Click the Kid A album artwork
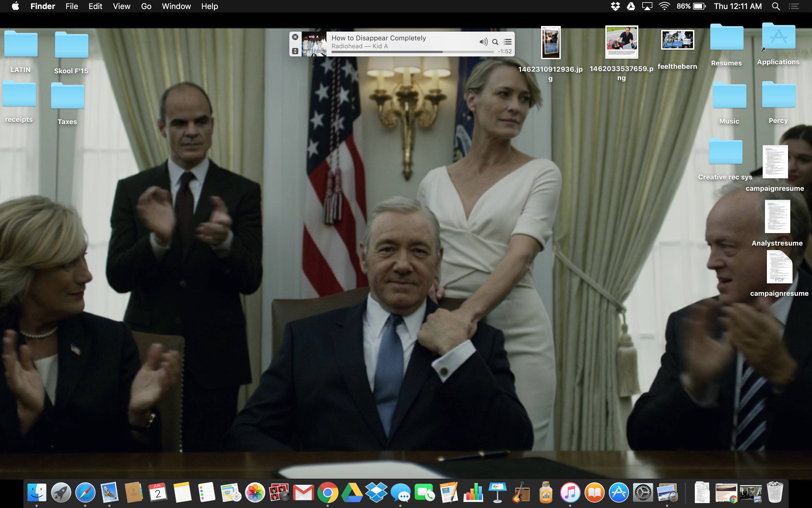Viewport: 812px width, 508px height. tap(314, 44)
